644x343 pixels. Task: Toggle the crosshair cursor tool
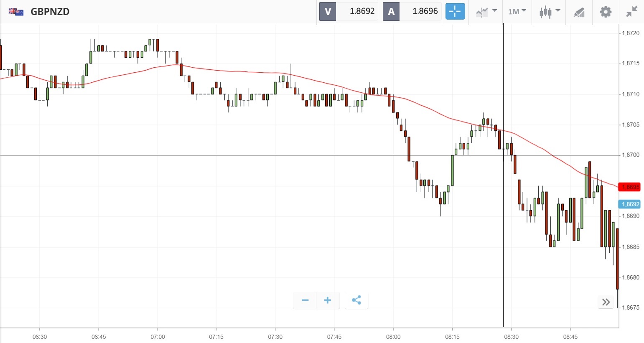point(455,11)
